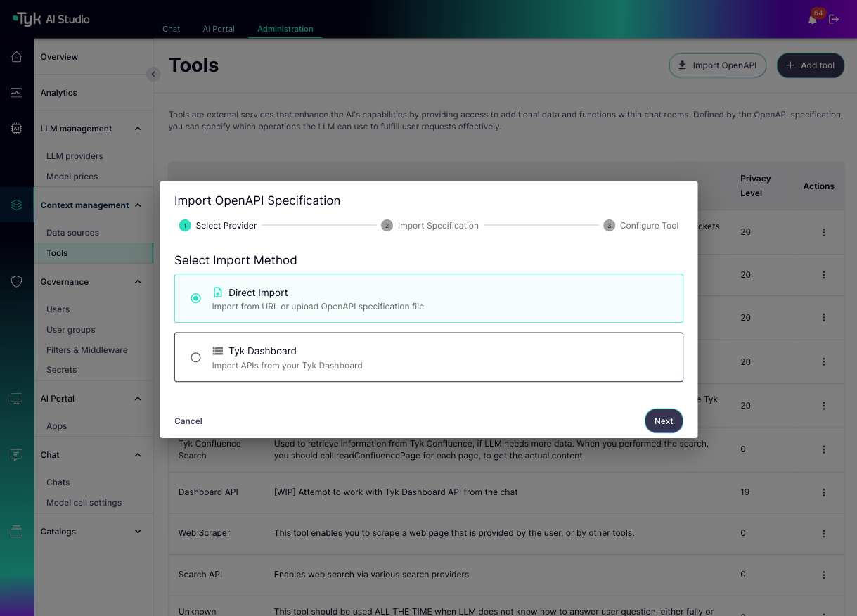Select the Select Provider step circle
The image size is (857, 616).
click(183, 225)
